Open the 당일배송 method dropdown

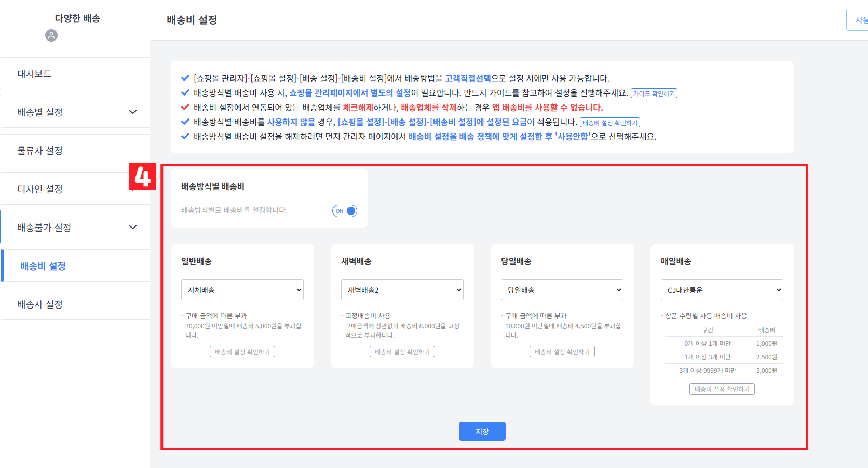point(562,289)
